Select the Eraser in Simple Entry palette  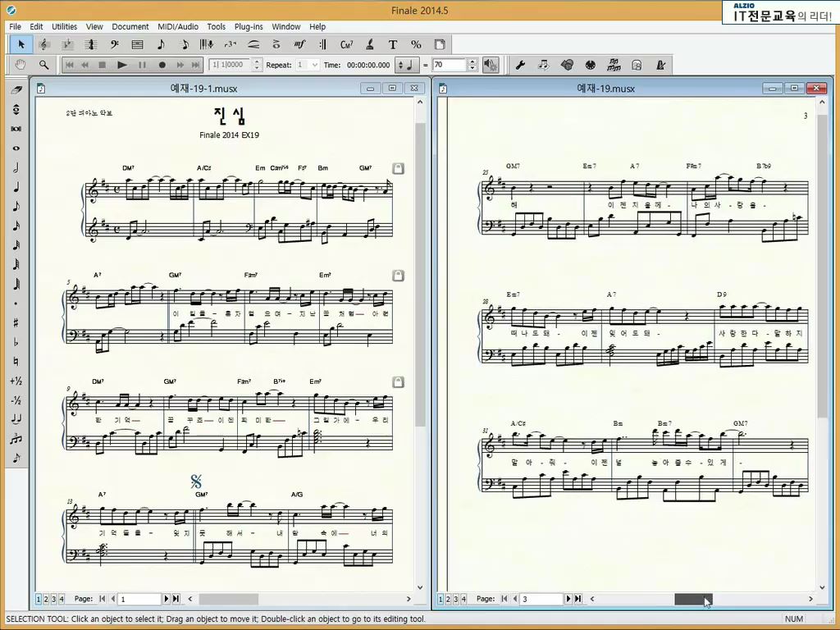[16, 90]
